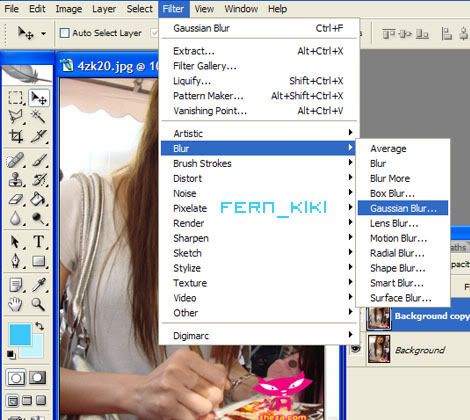
Task: Toggle the Background layer eye icon
Action: click(356, 349)
